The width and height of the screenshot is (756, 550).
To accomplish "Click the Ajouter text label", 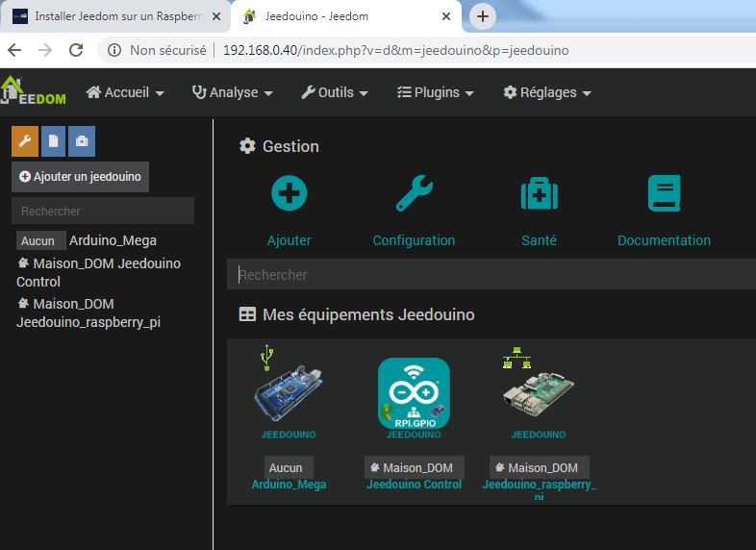I will tap(290, 240).
